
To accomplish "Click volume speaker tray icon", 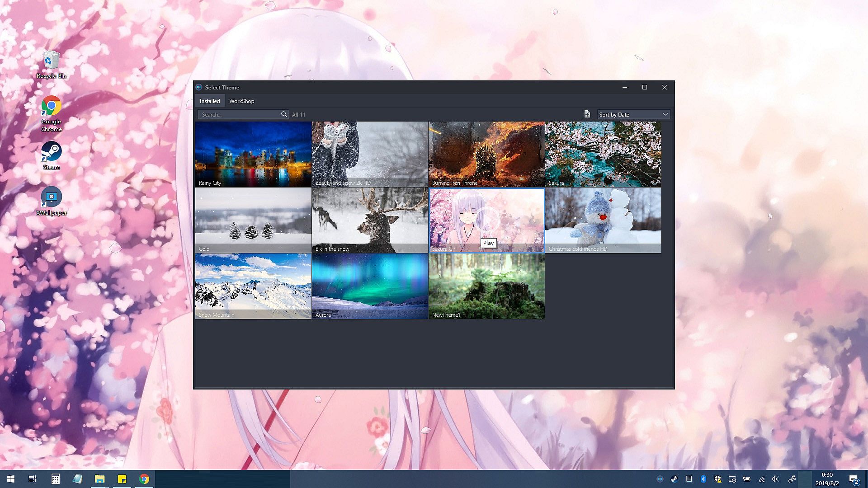I will click(x=776, y=479).
